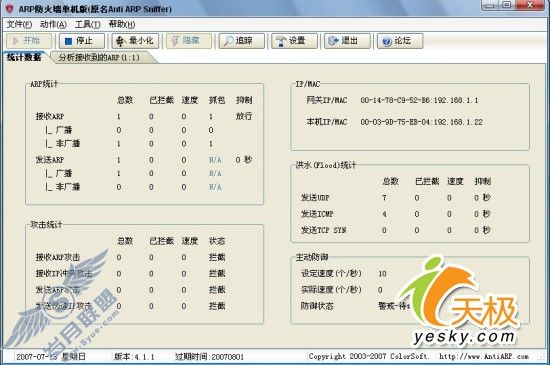Click the 发送UDP row label
The height and width of the screenshot is (365, 550).
pyautogui.click(x=315, y=198)
